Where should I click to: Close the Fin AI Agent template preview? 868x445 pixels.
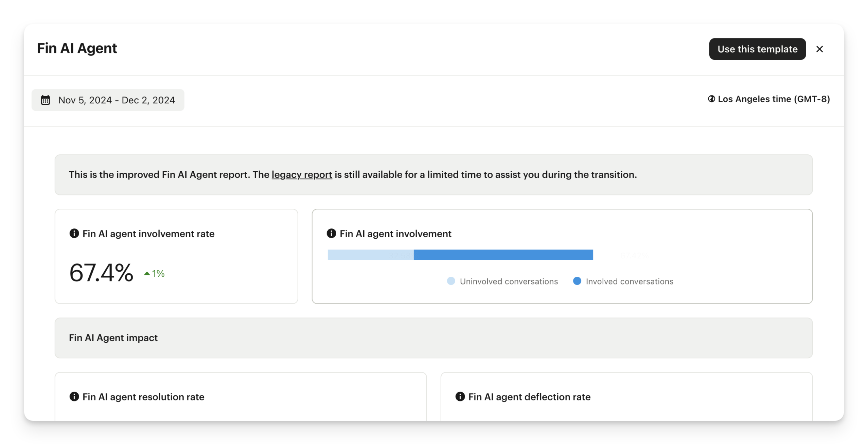pyautogui.click(x=819, y=49)
